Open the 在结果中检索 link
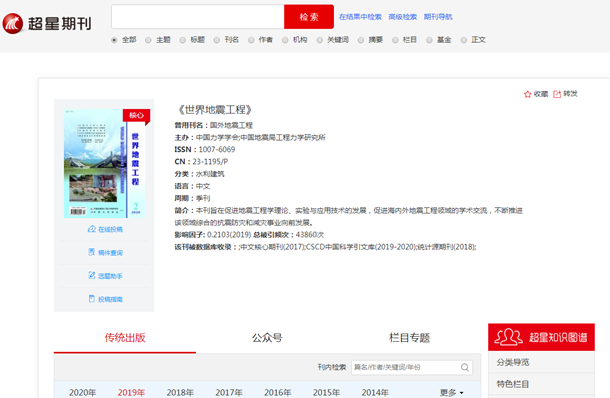Viewport: 610px width, 398px height. tap(360, 17)
